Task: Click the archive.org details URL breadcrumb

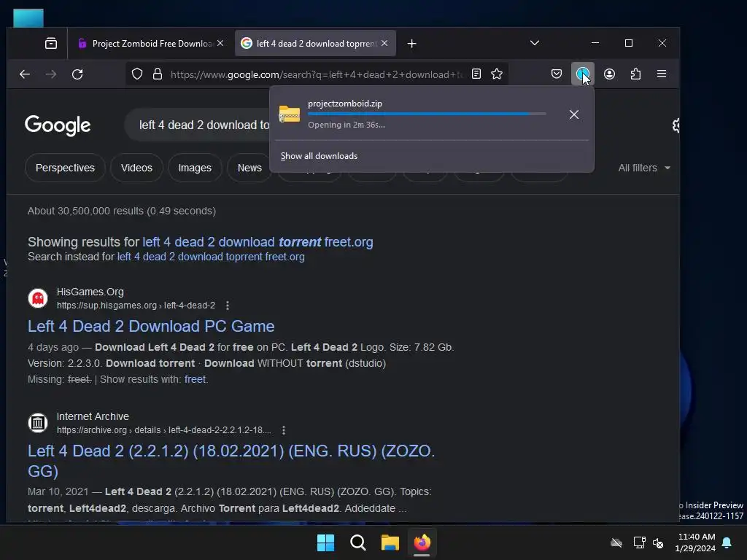Action: [x=164, y=430]
